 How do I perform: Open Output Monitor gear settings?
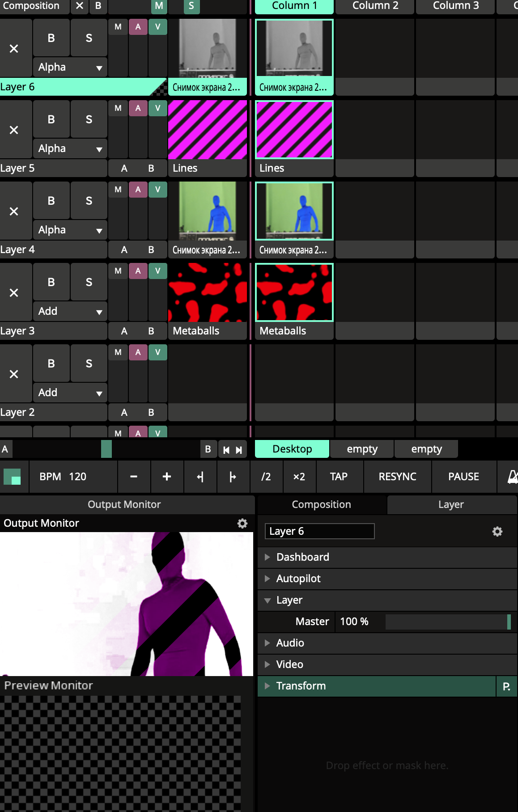[242, 523]
